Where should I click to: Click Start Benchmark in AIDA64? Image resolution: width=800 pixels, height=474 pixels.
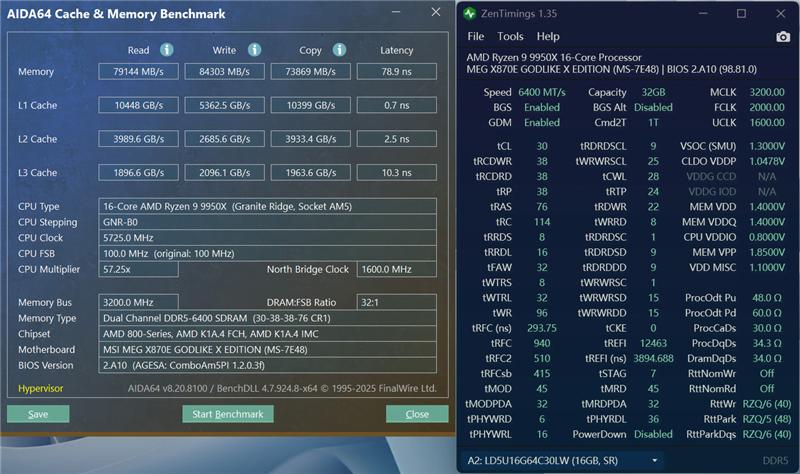click(x=228, y=414)
